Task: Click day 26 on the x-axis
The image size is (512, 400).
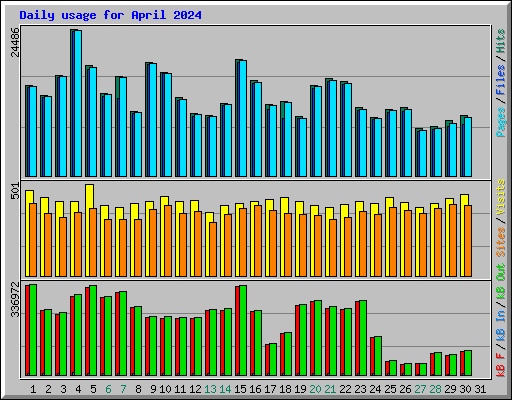Action: pos(405,389)
